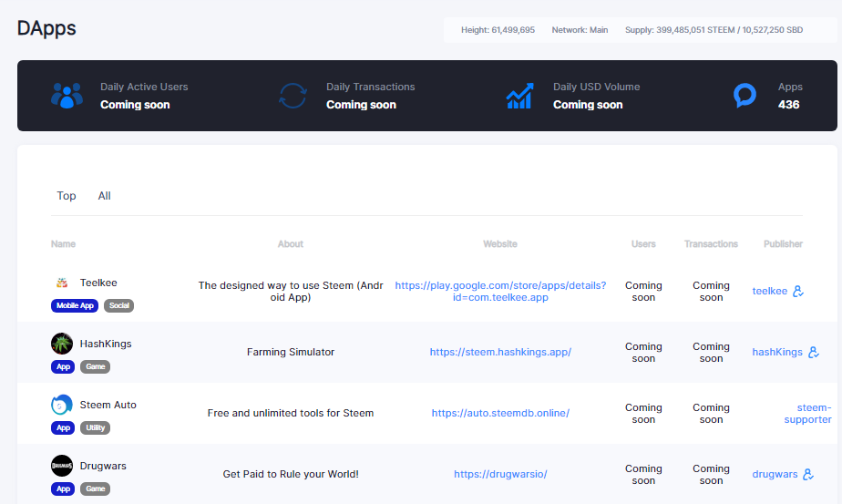Click the Apps count 436
This screenshot has height=504, width=842.
click(789, 105)
